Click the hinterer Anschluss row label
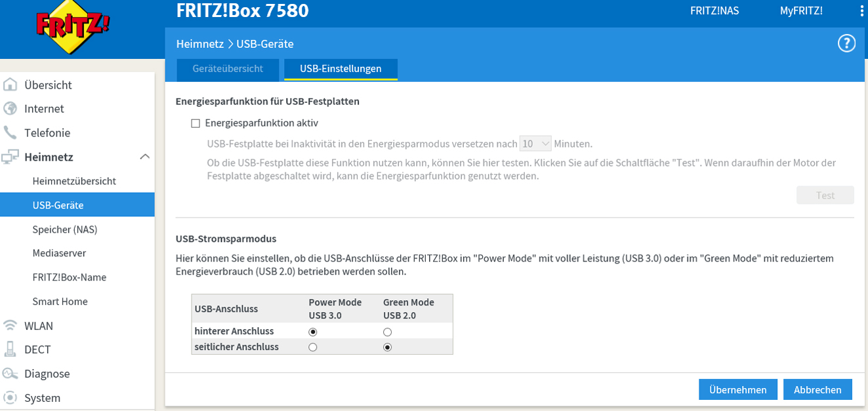 click(234, 331)
